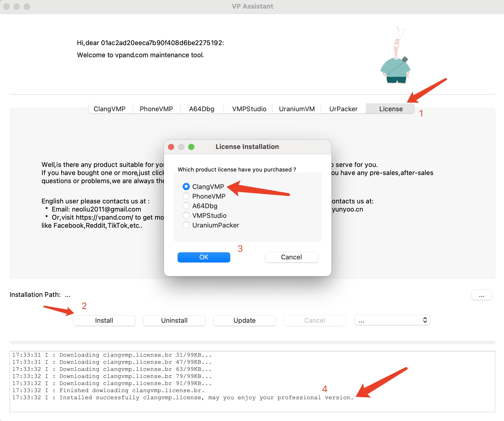Click the Install button

point(104,320)
